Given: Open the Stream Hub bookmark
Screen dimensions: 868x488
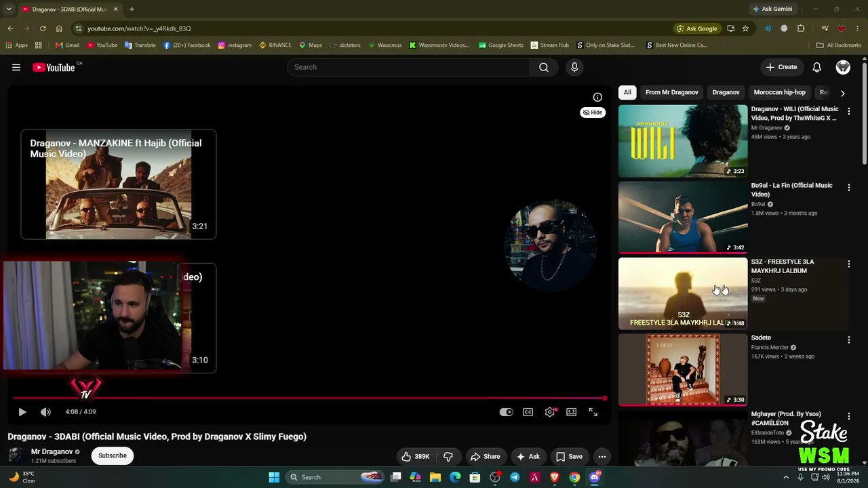Looking at the screenshot, I should click(550, 45).
